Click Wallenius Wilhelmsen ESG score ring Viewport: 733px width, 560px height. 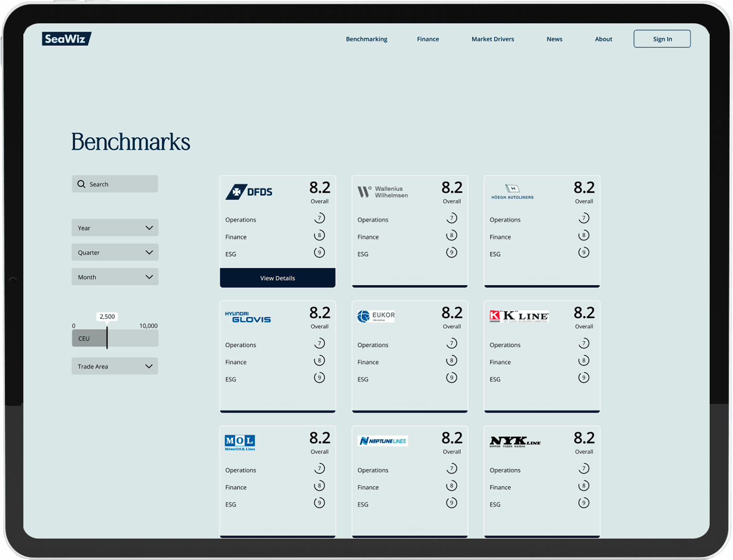(x=451, y=252)
